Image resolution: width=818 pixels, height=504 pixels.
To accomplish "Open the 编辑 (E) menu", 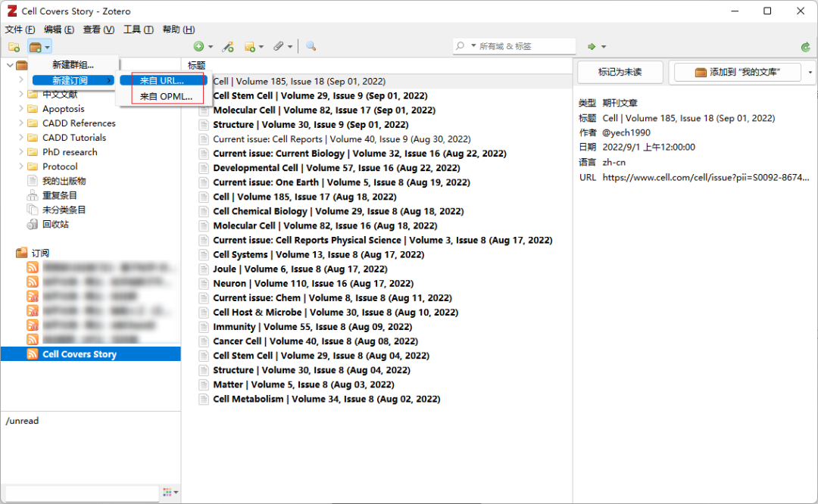I will tap(59, 30).
